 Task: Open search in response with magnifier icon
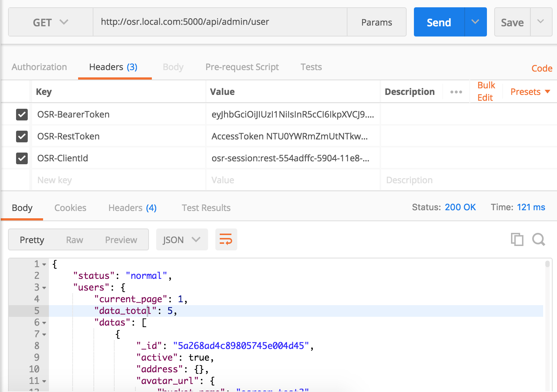(538, 239)
